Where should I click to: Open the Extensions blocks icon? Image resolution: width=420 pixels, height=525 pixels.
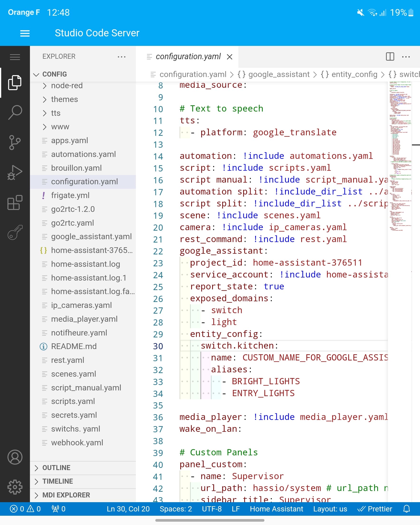click(x=15, y=202)
